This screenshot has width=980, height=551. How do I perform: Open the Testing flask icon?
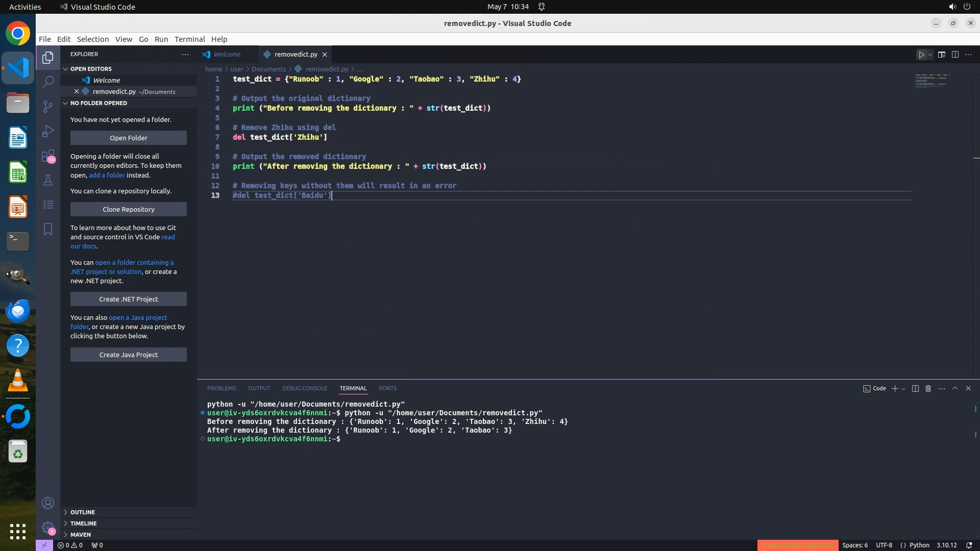(x=48, y=180)
